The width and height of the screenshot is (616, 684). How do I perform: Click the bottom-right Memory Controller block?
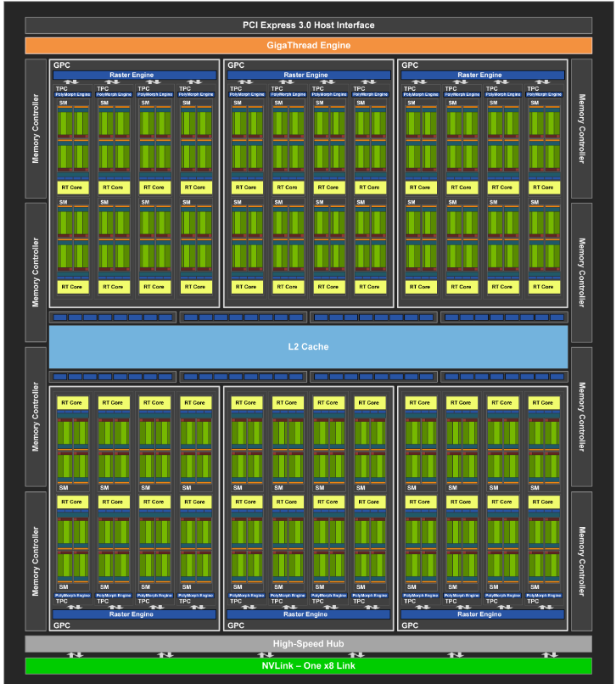[581, 560]
